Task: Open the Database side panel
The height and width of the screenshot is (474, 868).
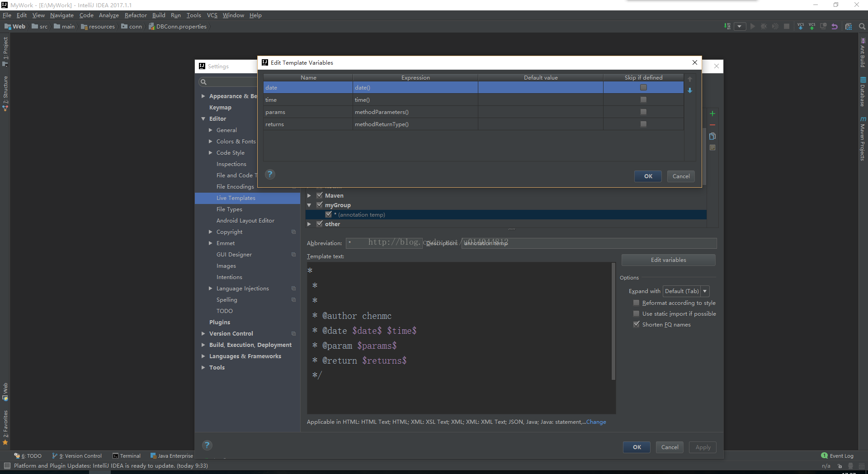Action: click(x=863, y=92)
